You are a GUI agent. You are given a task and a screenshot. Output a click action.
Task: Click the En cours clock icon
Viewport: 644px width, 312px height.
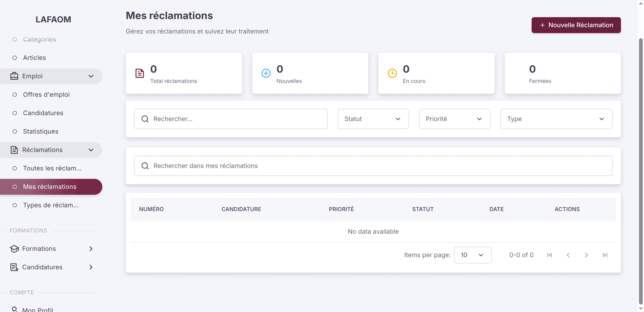coord(392,73)
